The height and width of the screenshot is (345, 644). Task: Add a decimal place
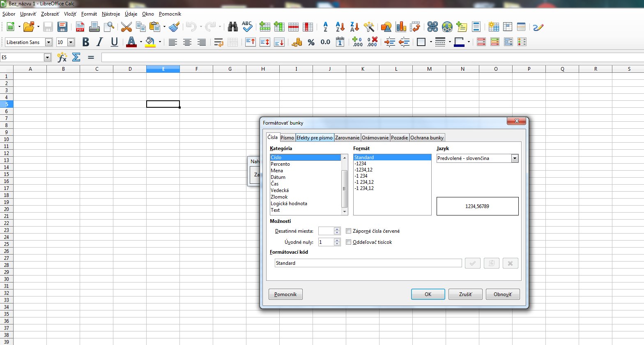357,42
